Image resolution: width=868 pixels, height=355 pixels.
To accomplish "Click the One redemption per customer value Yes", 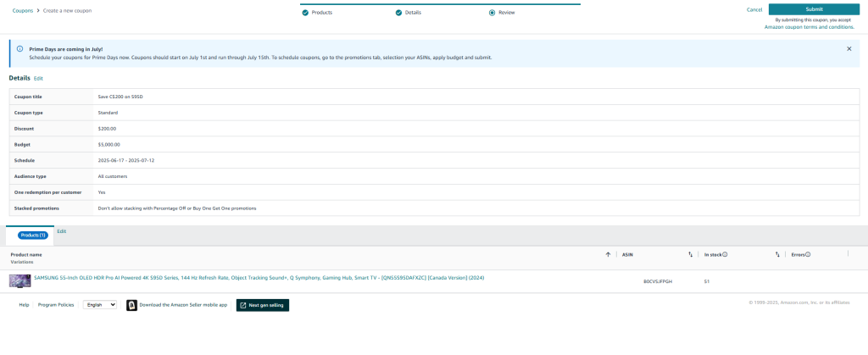I will click(102, 192).
